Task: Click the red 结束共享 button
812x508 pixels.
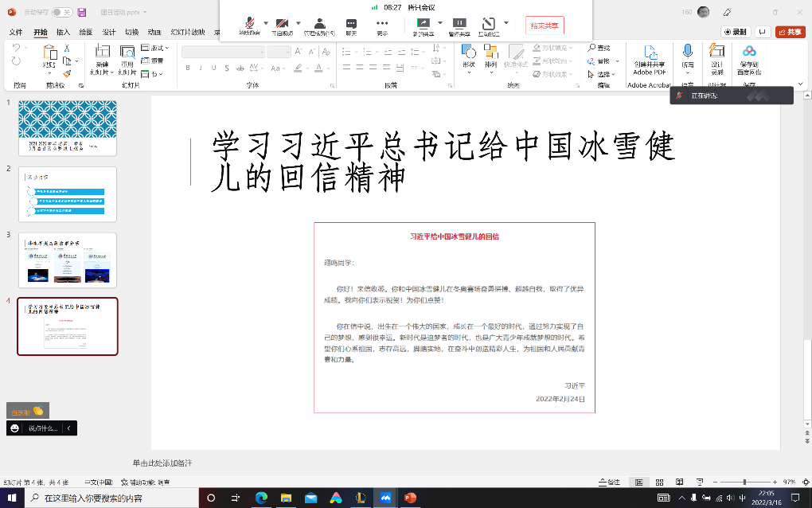Action: point(545,25)
